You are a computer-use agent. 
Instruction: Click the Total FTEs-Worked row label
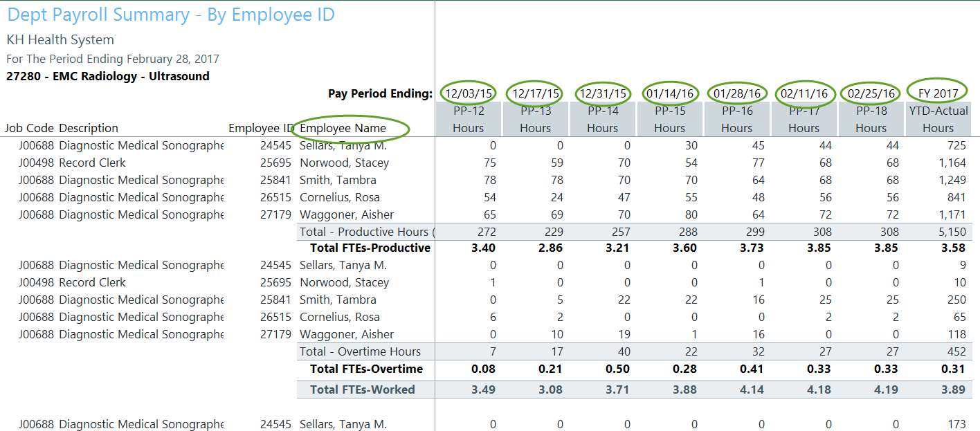[x=362, y=389]
